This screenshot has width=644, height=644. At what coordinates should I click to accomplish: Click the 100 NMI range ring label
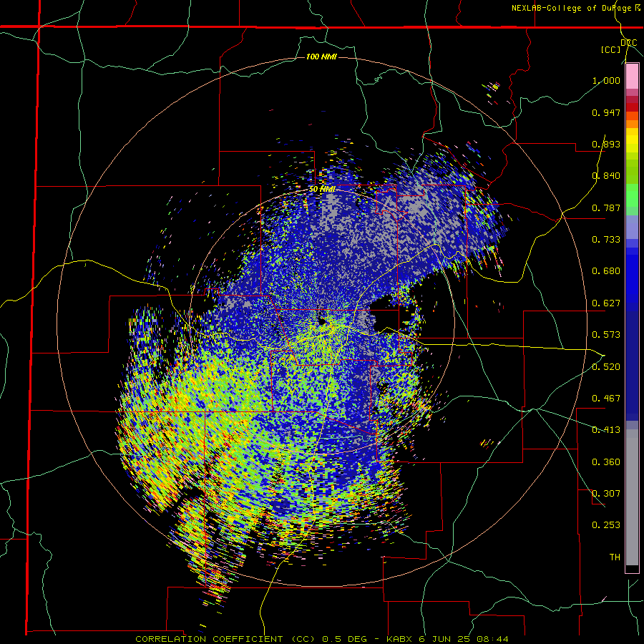tap(321, 57)
